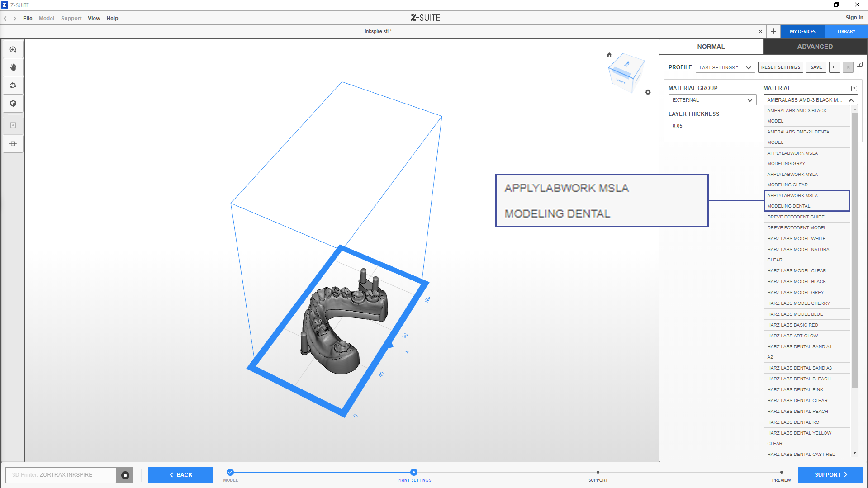This screenshot has width=868, height=488.
Task: Reset view with the home icon
Action: pyautogui.click(x=609, y=55)
